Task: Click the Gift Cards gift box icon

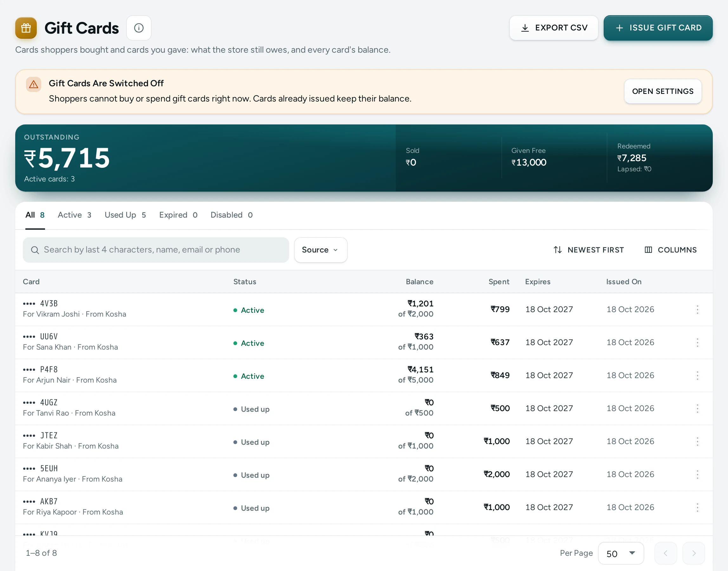Action: tap(26, 28)
